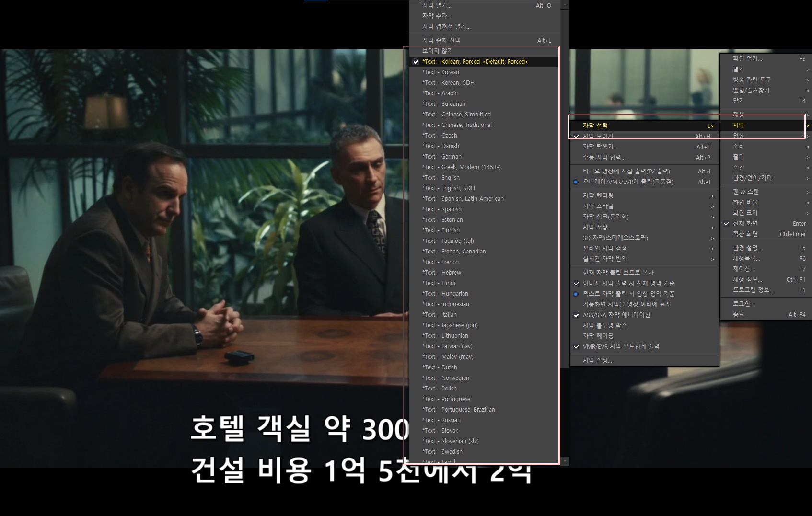This screenshot has width=812, height=516.
Task: Expand '자막 렌더링' submenu
Action: (644, 195)
